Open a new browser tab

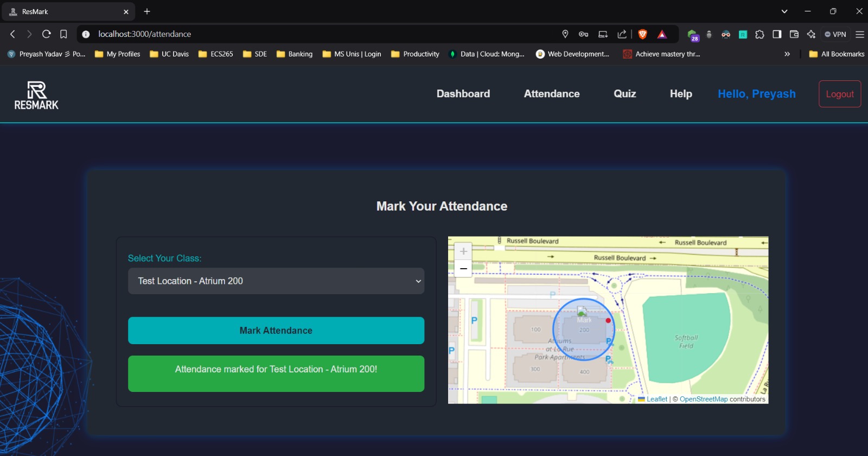[147, 11]
